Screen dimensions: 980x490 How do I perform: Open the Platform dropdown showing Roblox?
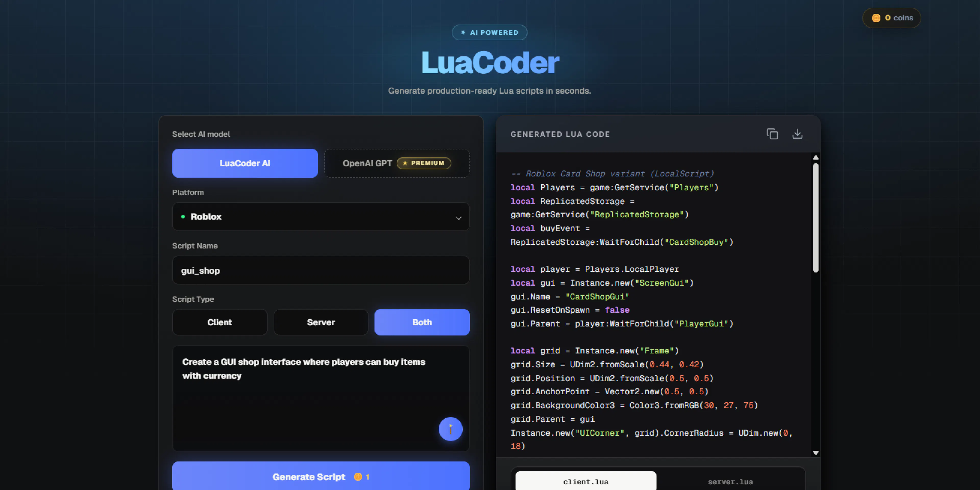(x=321, y=216)
